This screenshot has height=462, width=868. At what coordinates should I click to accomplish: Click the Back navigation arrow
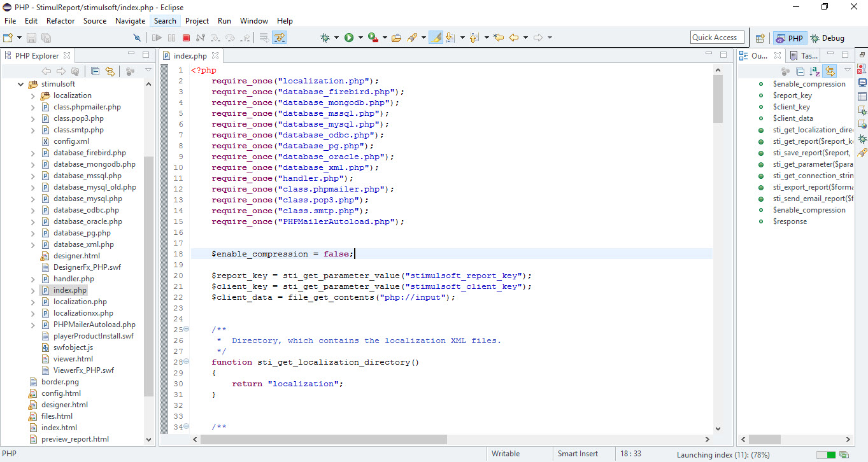[514, 38]
